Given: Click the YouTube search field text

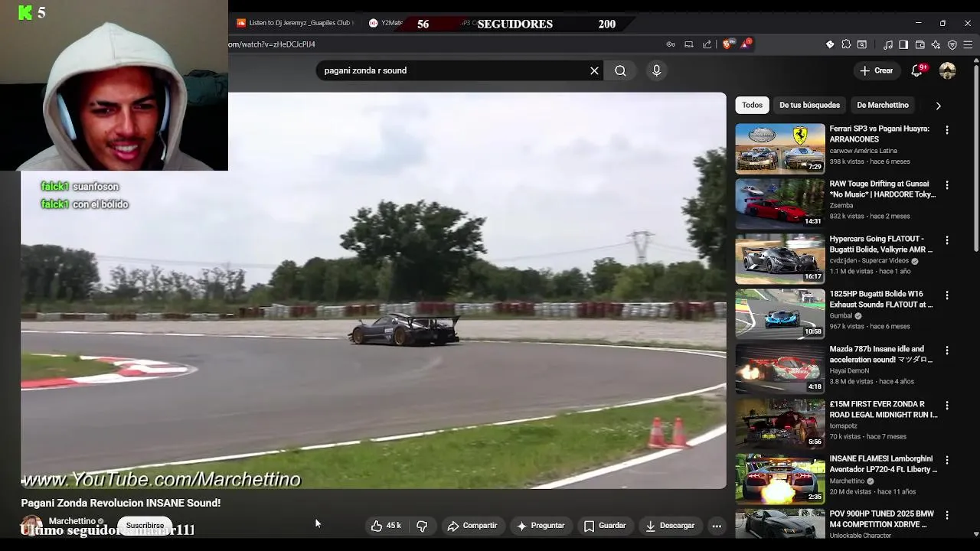Looking at the screenshot, I should click(365, 70).
